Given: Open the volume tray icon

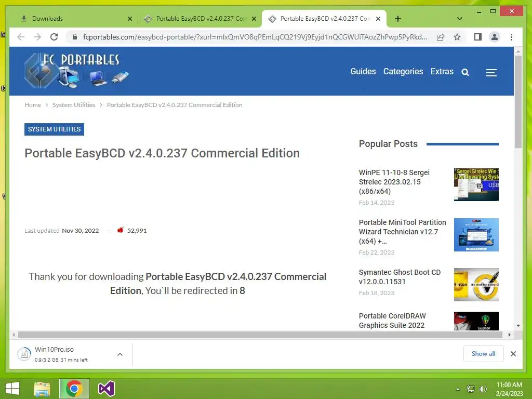Looking at the screenshot, I should pos(483,389).
